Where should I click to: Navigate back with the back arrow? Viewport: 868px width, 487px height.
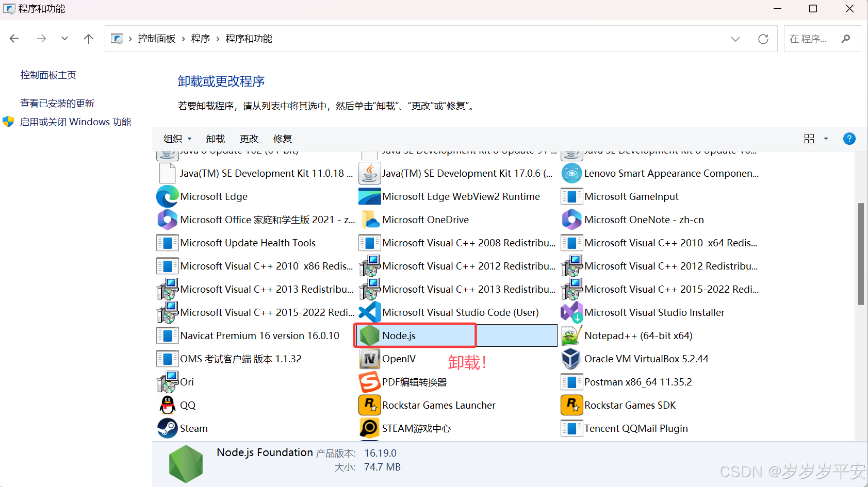(14, 39)
